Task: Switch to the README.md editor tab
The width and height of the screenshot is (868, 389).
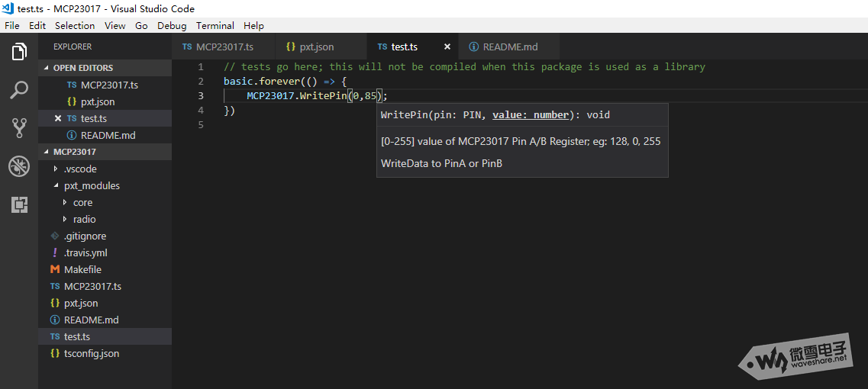Action: tap(508, 47)
